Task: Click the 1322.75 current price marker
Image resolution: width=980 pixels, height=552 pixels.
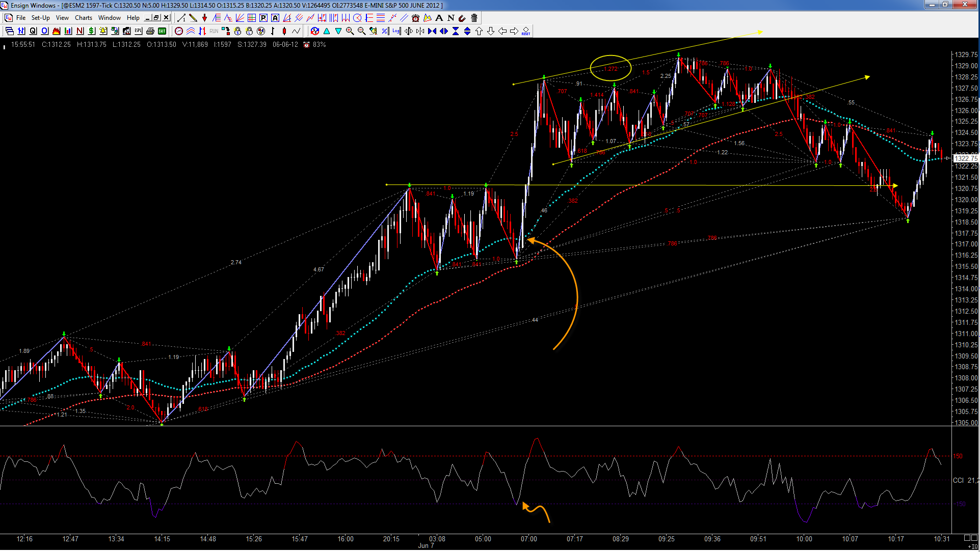Action: point(966,158)
